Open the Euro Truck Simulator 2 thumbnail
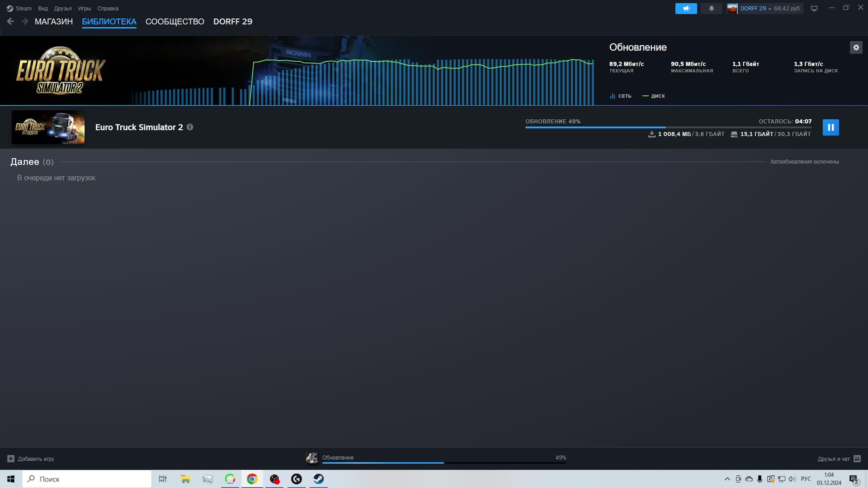The image size is (868, 488). click(48, 127)
